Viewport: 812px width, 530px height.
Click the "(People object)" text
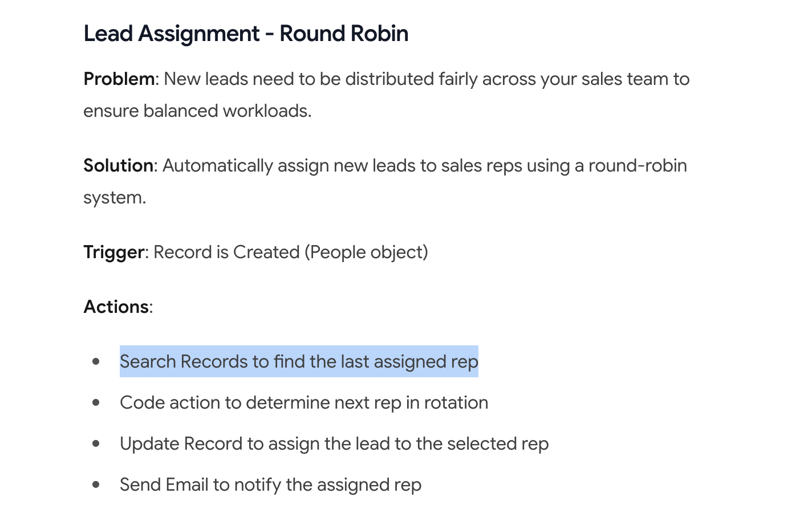click(366, 252)
